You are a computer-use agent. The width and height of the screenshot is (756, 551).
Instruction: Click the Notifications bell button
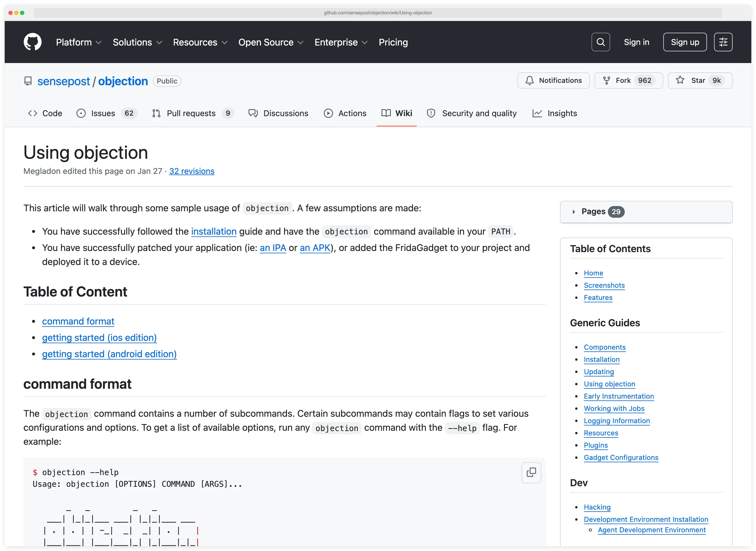[x=553, y=80]
